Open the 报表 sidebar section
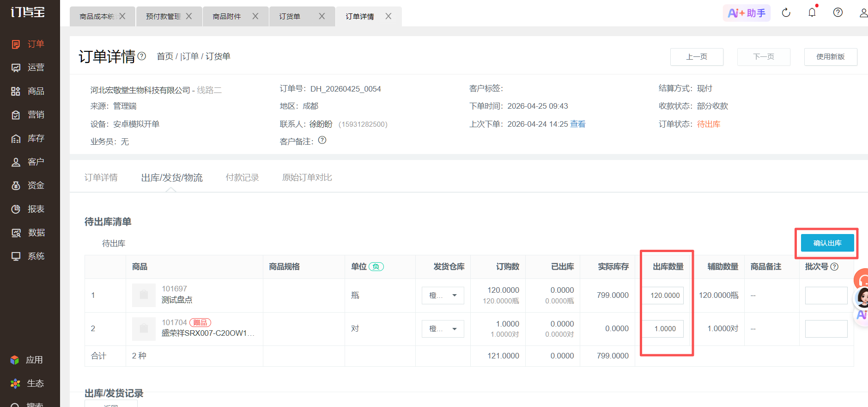 pyautogui.click(x=28, y=209)
